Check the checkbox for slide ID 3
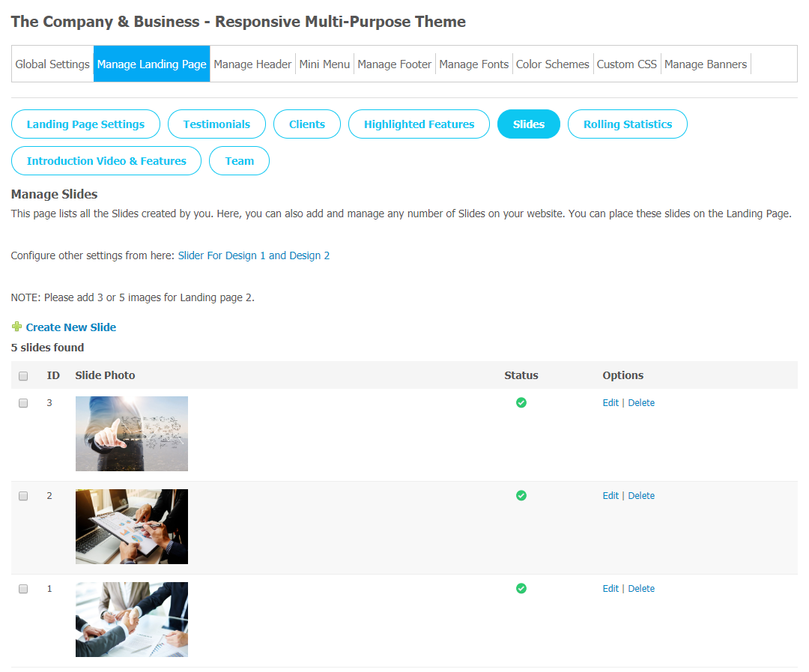The height and width of the screenshot is (672, 809). [x=23, y=403]
